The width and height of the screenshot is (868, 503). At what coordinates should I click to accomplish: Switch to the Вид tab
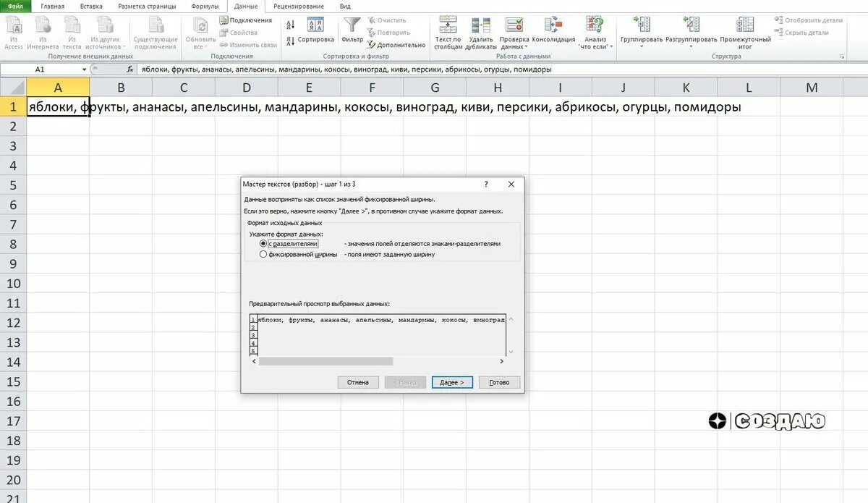pyautogui.click(x=345, y=6)
